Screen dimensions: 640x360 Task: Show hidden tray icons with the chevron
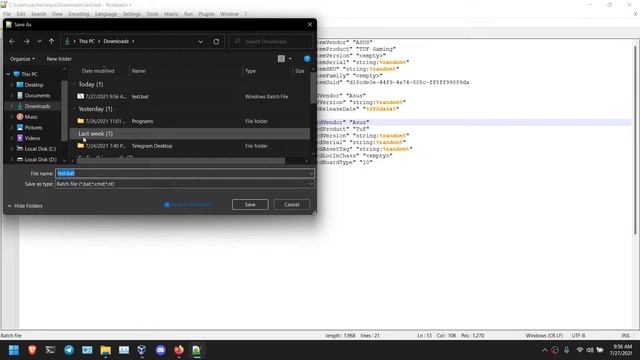(544, 350)
